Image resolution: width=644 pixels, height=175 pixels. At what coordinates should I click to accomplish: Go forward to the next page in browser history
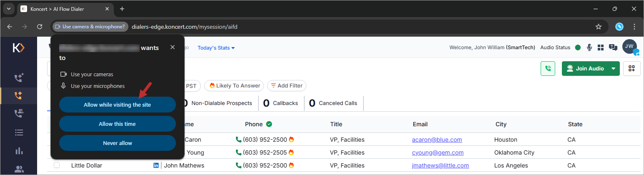point(25,27)
